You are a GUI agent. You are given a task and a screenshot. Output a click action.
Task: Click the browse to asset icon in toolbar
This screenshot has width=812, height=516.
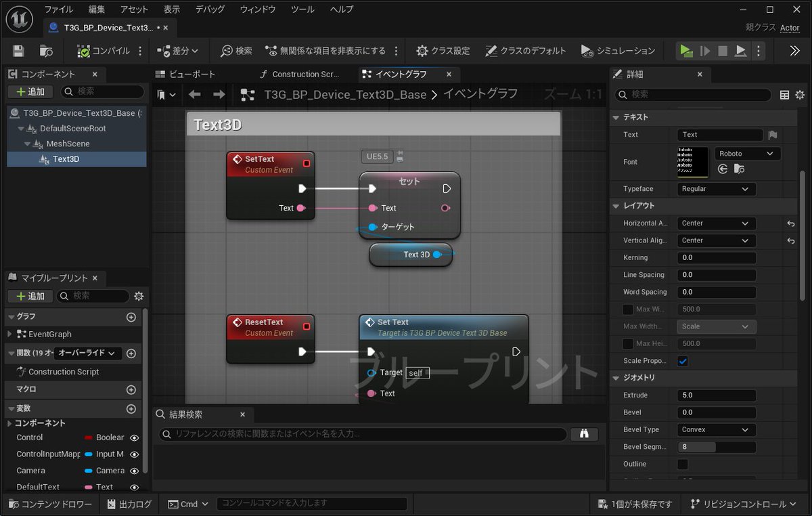point(46,51)
